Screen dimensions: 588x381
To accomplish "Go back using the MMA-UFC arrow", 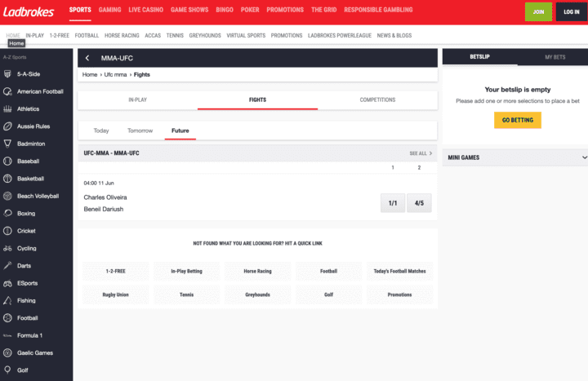I will pyautogui.click(x=87, y=58).
